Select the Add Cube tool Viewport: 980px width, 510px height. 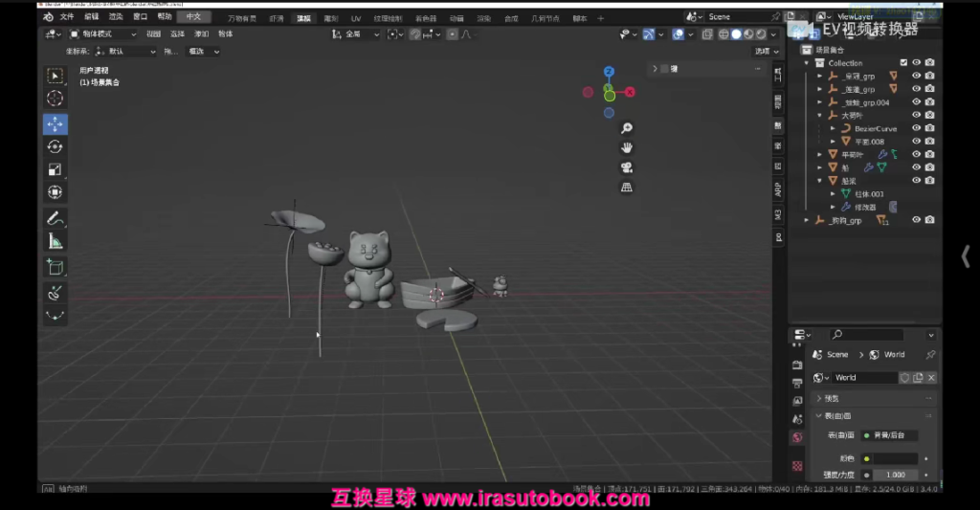[x=55, y=268]
